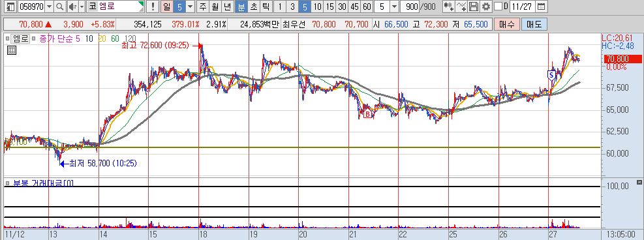Image resolution: width=644 pixels, height=240 pixels.
Task: Click the lowest 58,700 (10:25) label
Action: click(102, 163)
